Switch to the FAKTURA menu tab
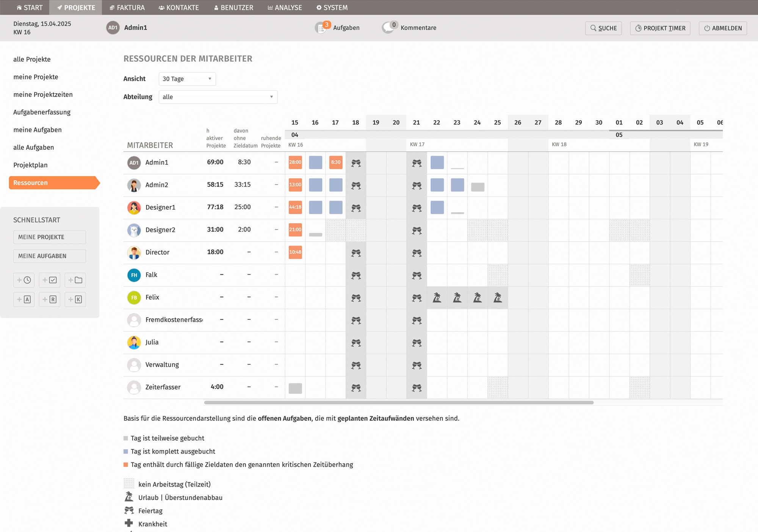The width and height of the screenshot is (758, 532). (127, 8)
